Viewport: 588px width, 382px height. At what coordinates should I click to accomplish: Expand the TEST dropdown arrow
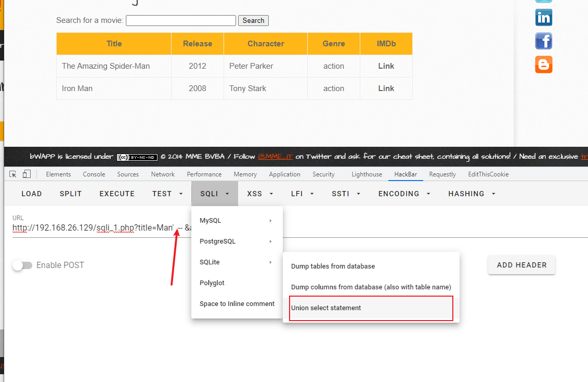point(181,194)
